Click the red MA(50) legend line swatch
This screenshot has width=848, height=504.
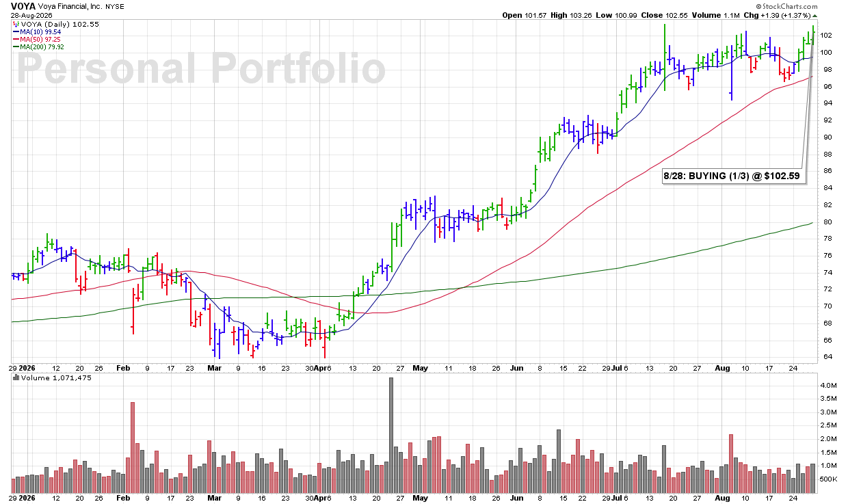pyautogui.click(x=16, y=40)
